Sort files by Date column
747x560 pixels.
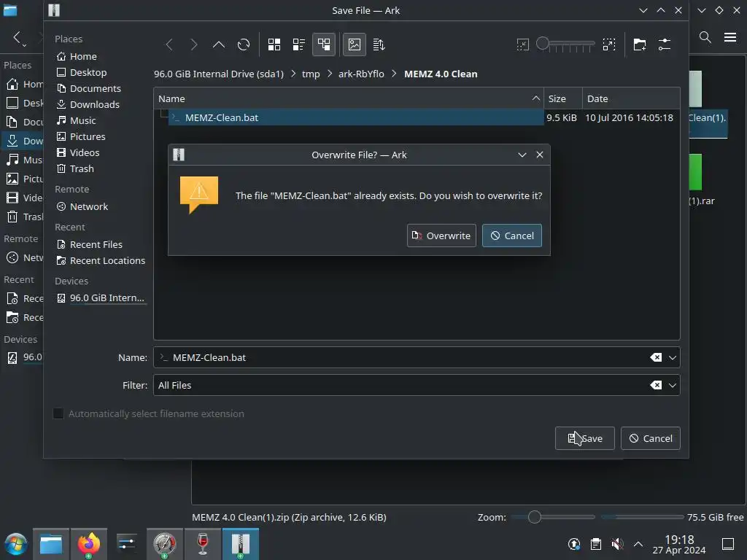631,98
